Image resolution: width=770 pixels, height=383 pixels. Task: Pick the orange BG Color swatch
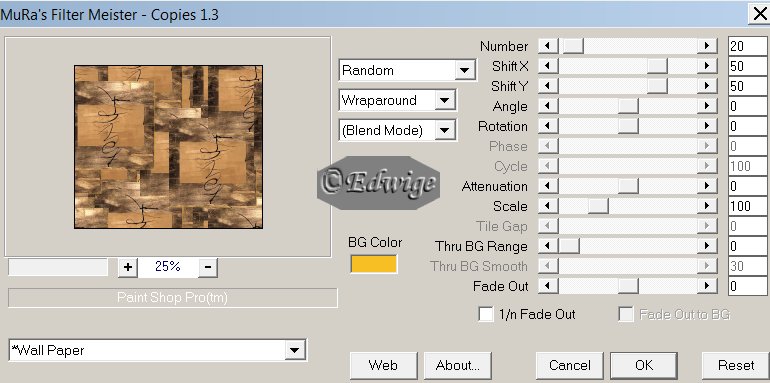pyautogui.click(x=374, y=264)
